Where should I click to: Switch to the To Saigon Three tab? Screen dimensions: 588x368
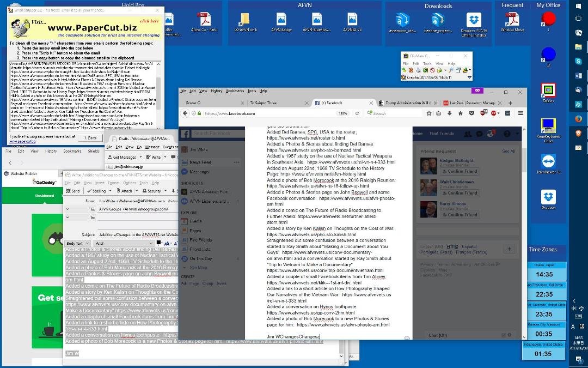pyautogui.click(x=278, y=103)
